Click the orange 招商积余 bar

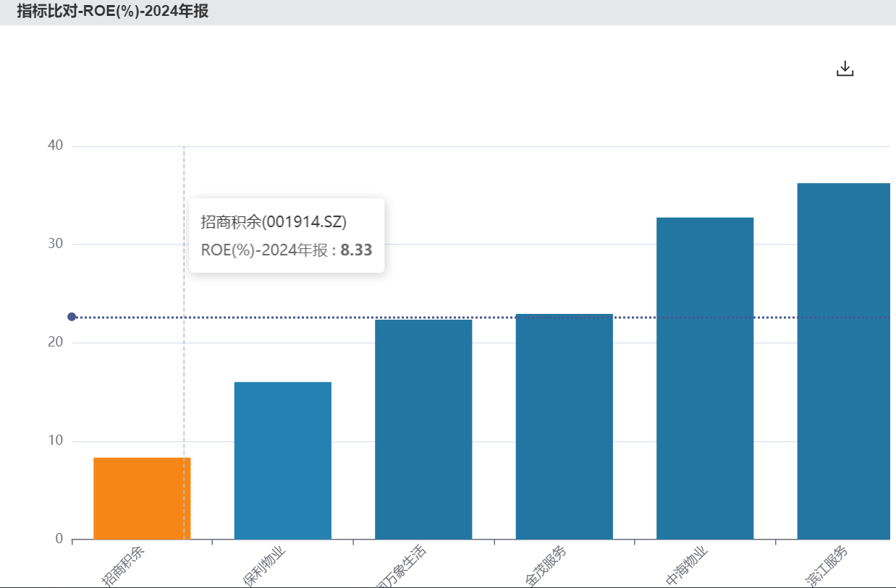point(142,498)
